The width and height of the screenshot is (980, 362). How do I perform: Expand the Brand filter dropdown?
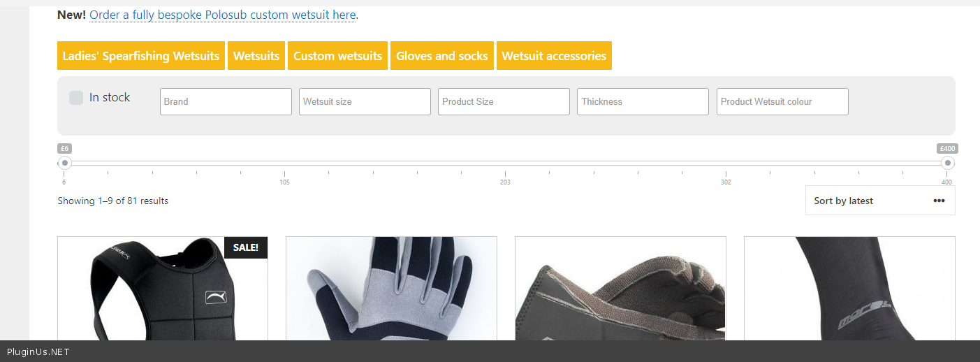(226, 101)
